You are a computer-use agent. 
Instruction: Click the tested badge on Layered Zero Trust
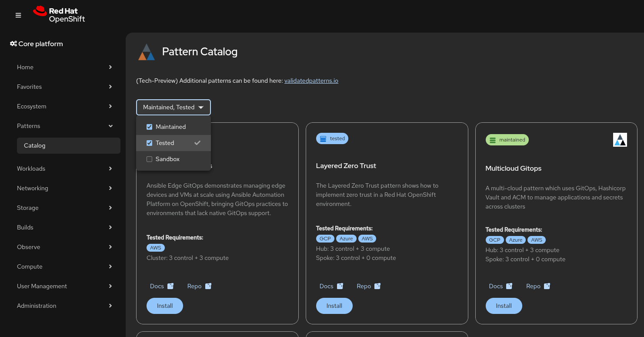[x=332, y=138]
